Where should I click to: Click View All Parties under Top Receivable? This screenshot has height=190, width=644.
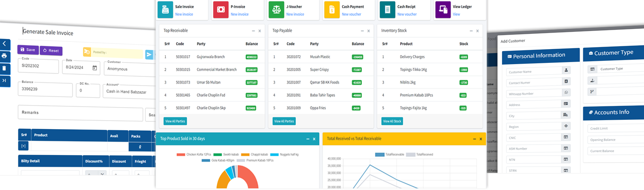point(175,121)
